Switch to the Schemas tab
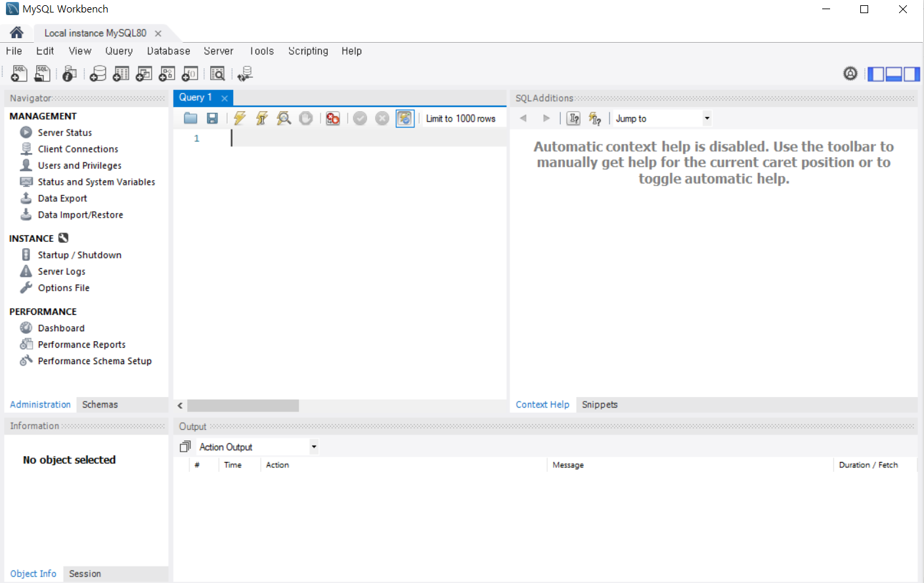 tap(100, 404)
